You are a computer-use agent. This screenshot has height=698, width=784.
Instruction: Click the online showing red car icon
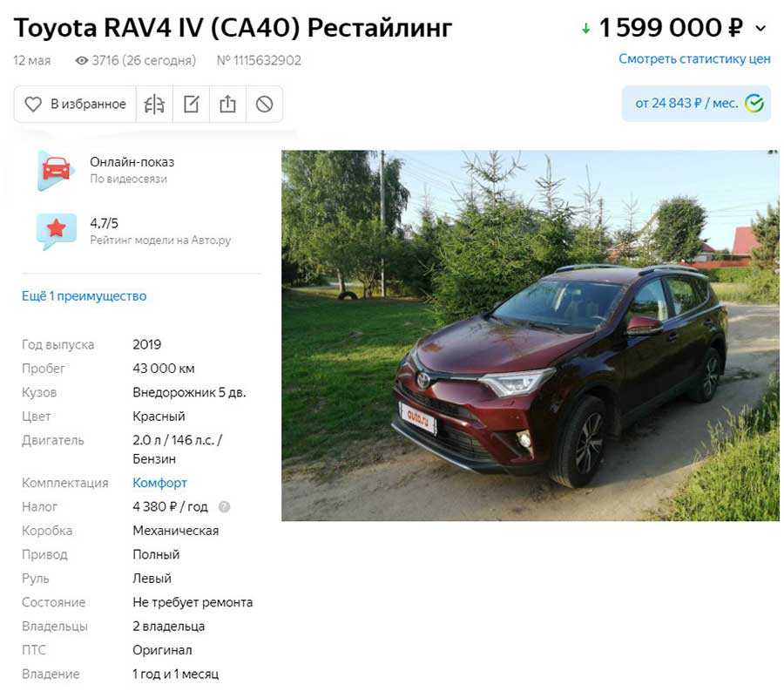click(56, 170)
